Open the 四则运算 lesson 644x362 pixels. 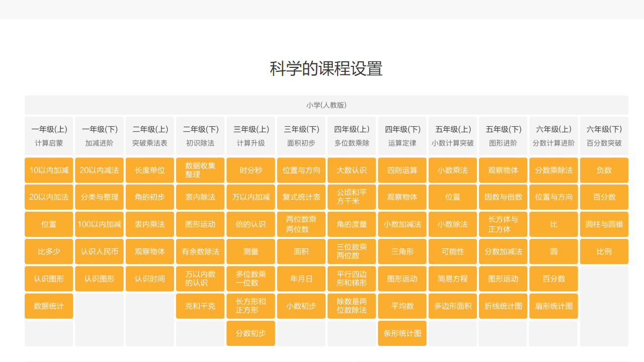403,170
